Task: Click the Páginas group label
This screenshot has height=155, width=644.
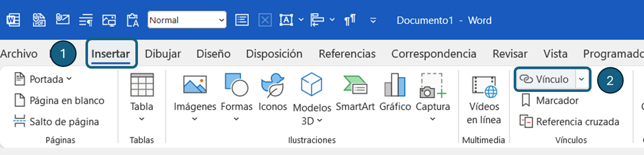Action: point(60,140)
